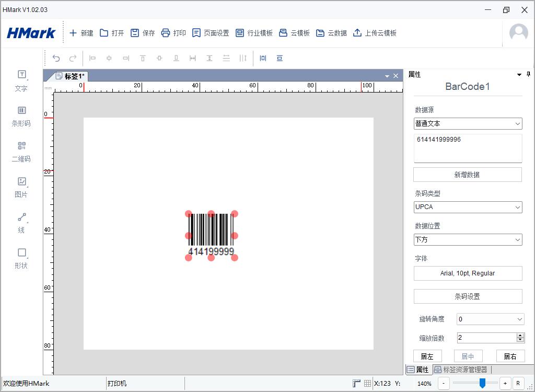The width and height of the screenshot is (535, 392).
Task: Open 云模板 cloud templates
Action: 294,33
